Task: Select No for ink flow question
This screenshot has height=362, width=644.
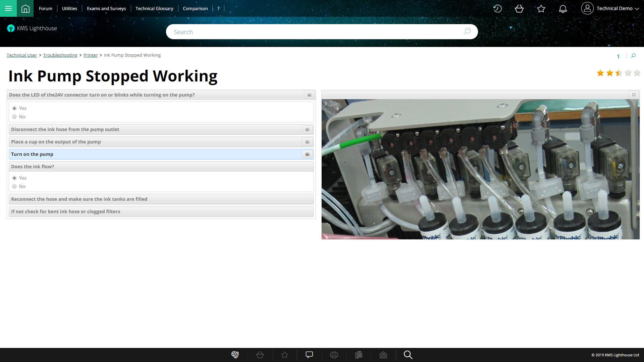Action: pos(14,186)
